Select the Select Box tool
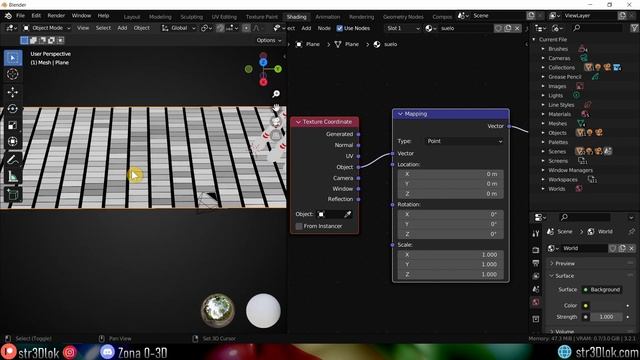640x360 pixels. (13, 58)
